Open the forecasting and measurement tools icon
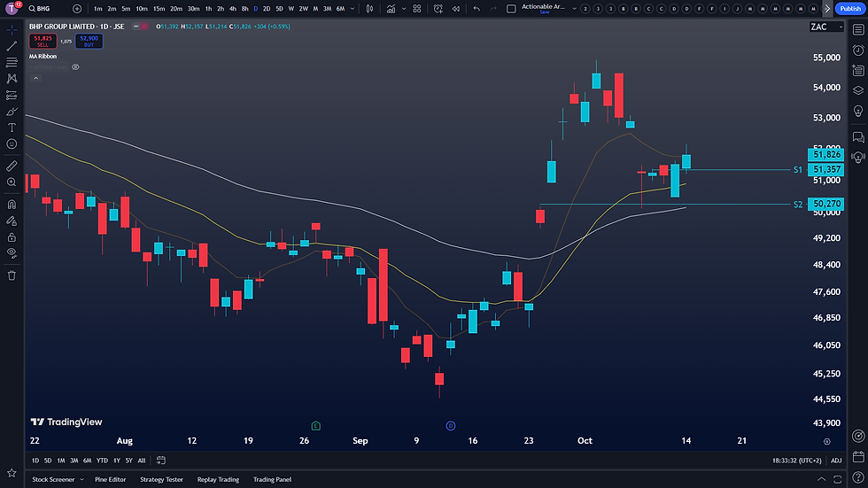 (12, 95)
